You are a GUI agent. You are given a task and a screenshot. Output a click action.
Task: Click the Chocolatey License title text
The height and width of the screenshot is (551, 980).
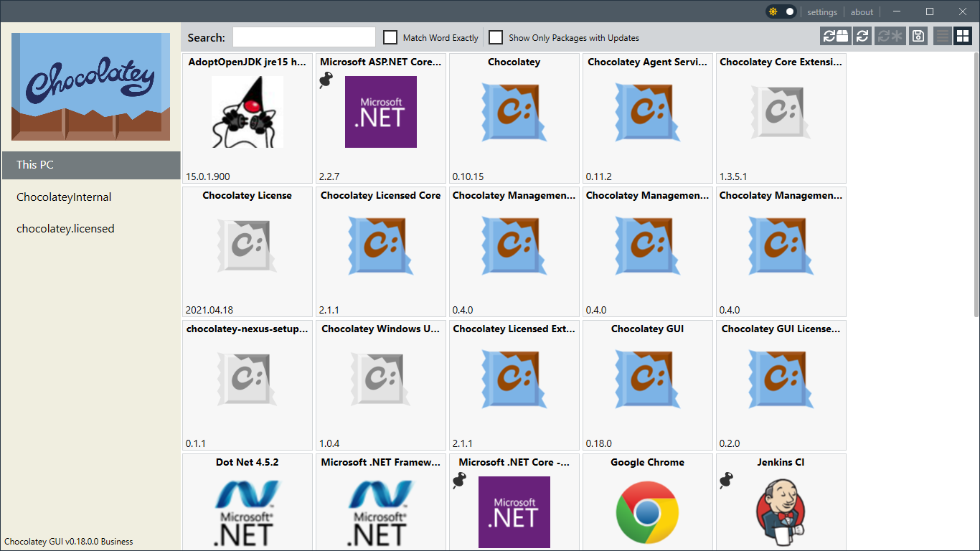pyautogui.click(x=248, y=196)
